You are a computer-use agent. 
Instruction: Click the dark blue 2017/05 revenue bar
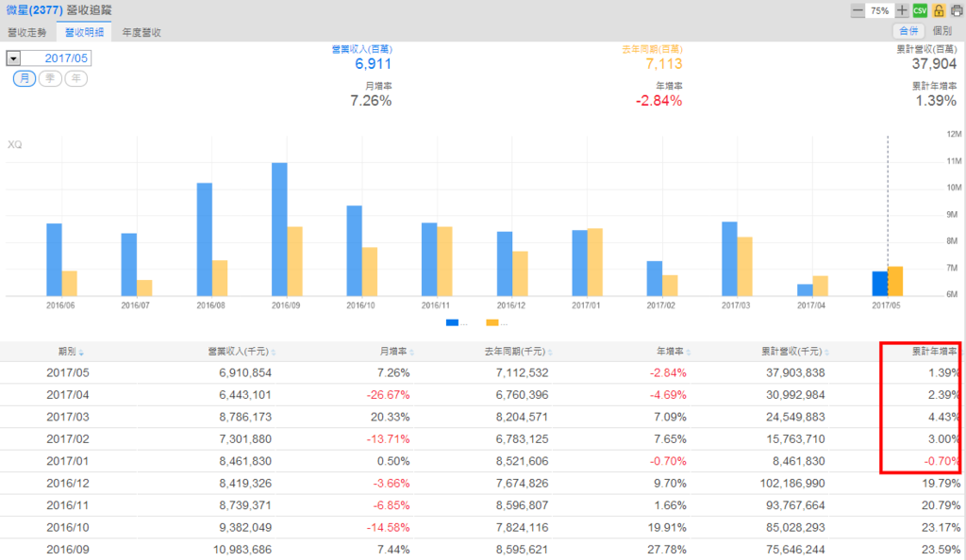click(x=880, y=284)
